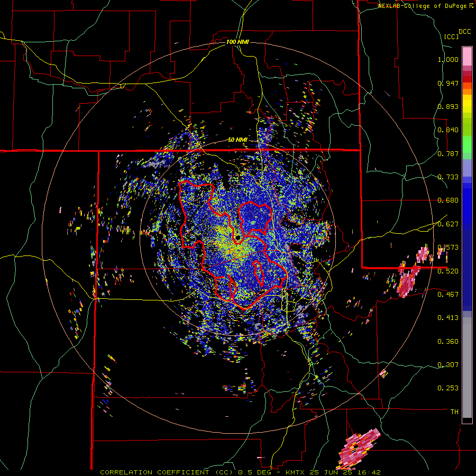
Task: Click the 0.413 color scale value
Action: 448,318
